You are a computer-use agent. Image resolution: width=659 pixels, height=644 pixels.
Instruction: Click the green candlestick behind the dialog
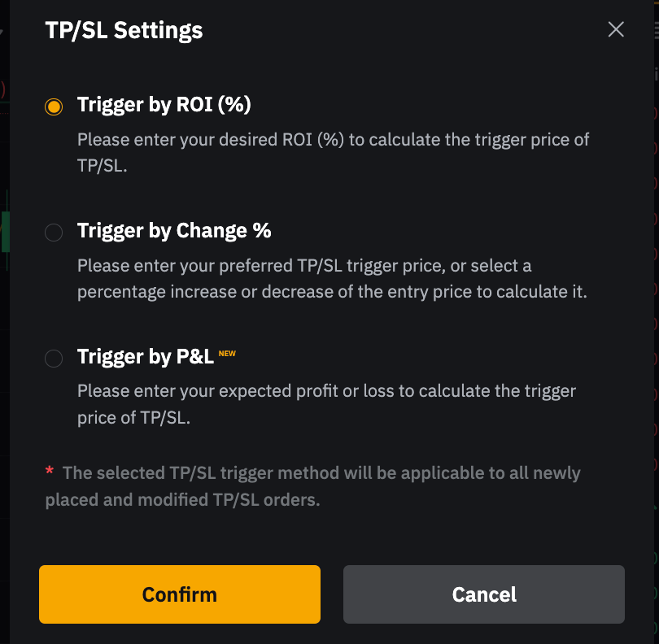pos(5,230)
